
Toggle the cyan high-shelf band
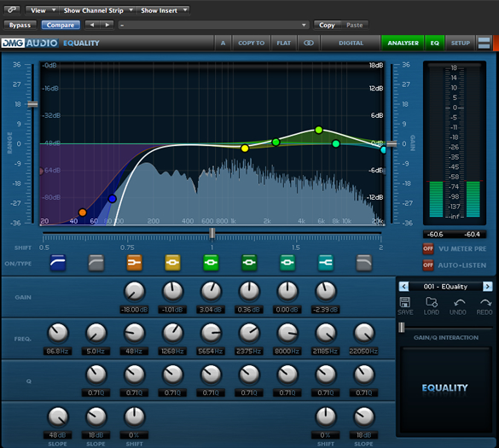coord(326,263)
